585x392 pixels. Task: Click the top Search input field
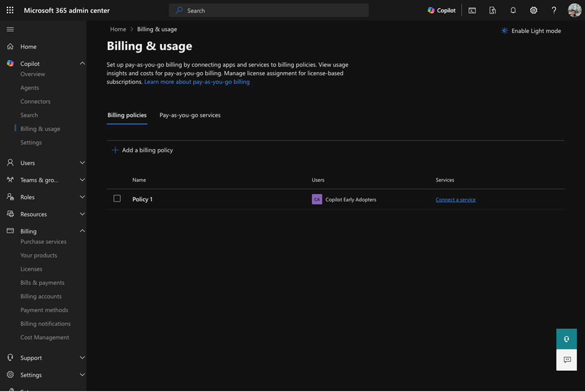click(269, 10)
